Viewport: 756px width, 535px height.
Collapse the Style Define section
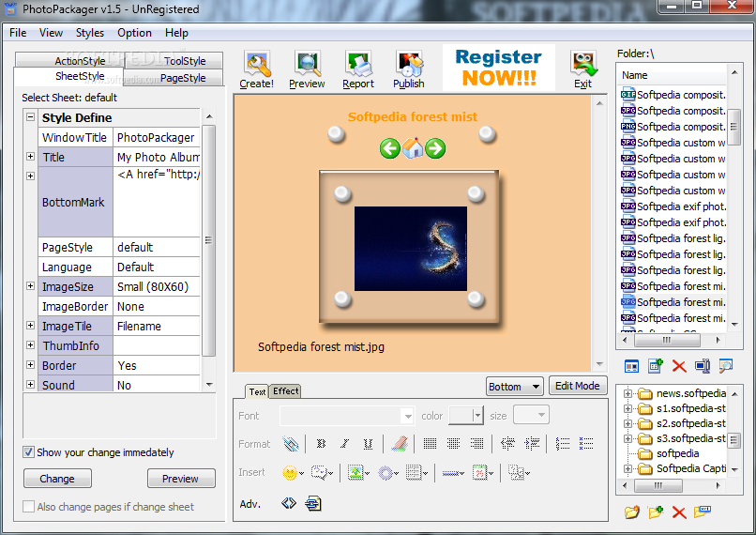pos(30,116)
